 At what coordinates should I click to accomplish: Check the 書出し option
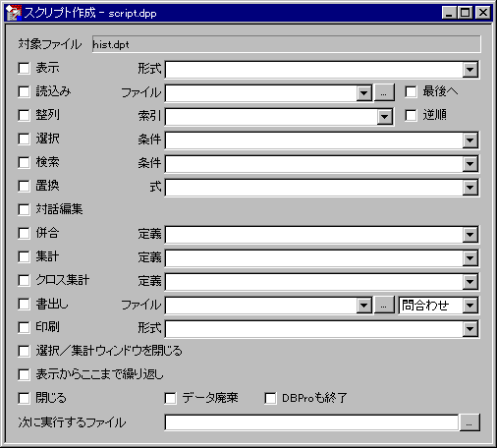pyautogui.click(x=24, y=305)
